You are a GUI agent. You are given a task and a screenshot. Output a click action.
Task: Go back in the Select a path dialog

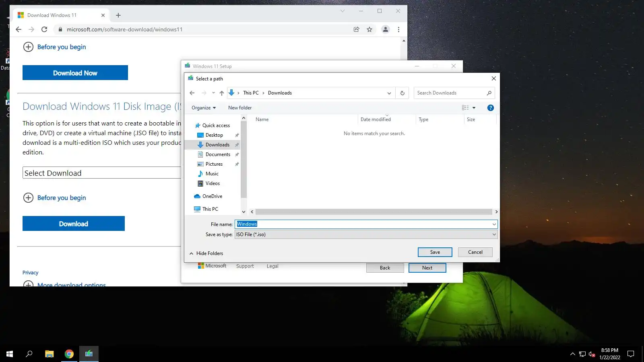pyautogui.click(x=192, y=93)
